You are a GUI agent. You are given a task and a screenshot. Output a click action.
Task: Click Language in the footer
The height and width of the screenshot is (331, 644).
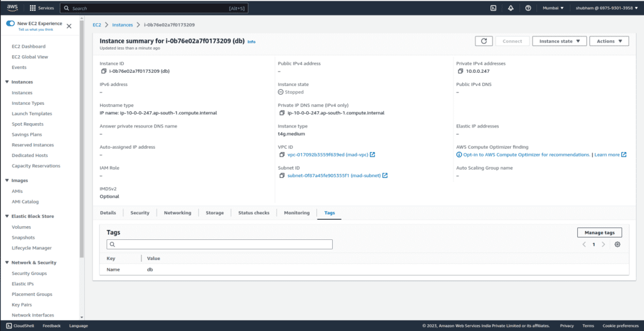tap(79, 326)
